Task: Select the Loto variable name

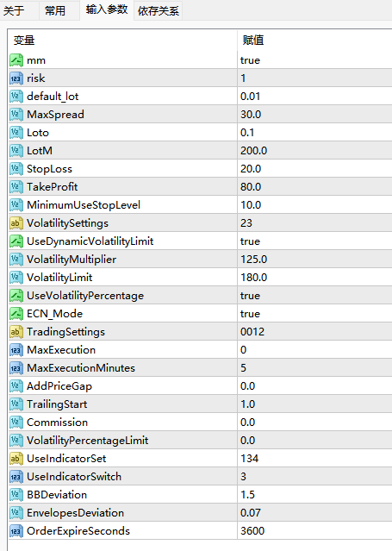Action: (38, 133)
